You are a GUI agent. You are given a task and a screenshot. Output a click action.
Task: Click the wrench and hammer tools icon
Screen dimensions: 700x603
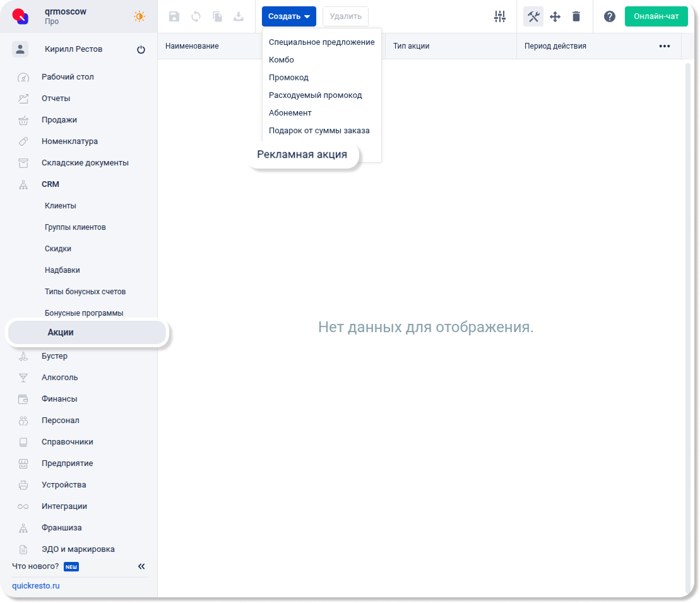[x=533, y=17]
